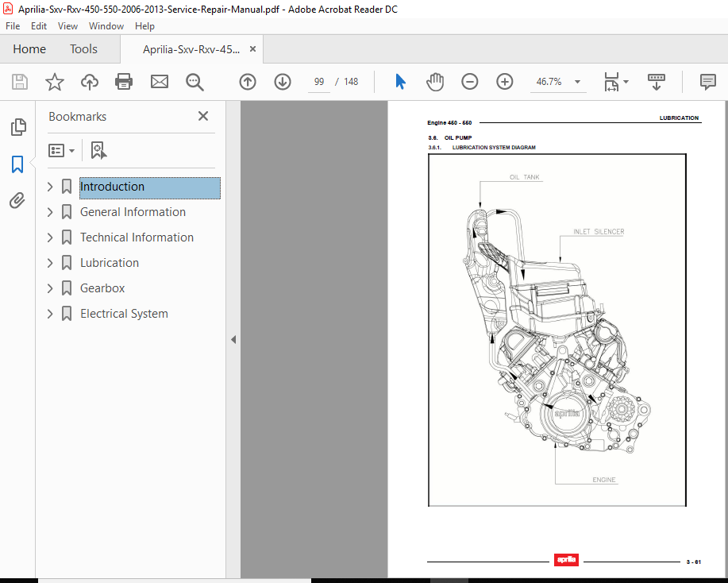Open the View menu
Viewport: 728px width, 583px height.
coord(67,26)
